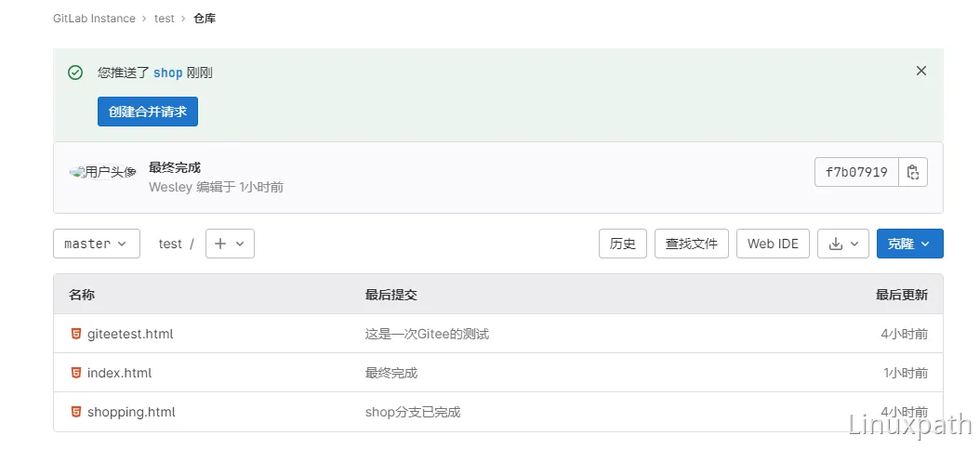Click the HTML5 icon beside shopping.html
980x449 pixels.
[76, 412]
